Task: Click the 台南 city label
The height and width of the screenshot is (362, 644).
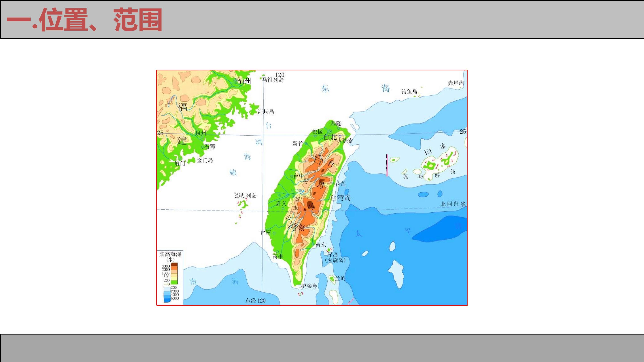Action: (x=266, y=232)
